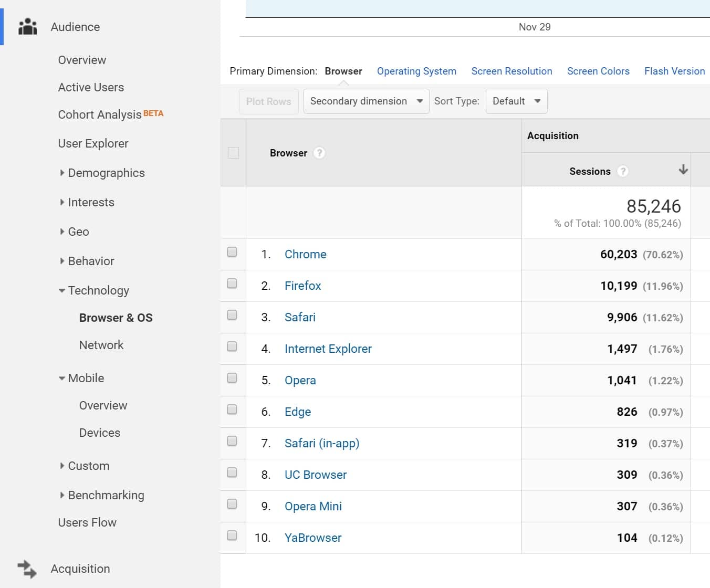Open the Sort Type dropdown
710x588 pixels.
516,101
